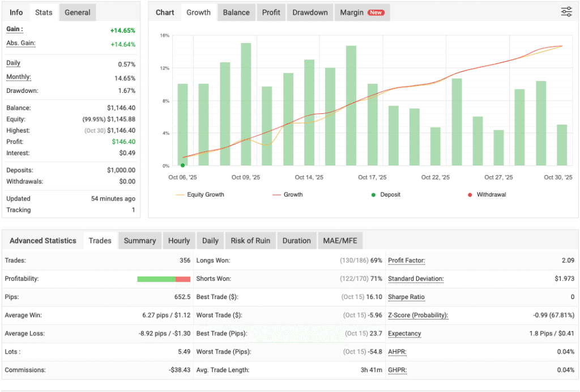Open the Expectancy link
580x392 pixels.
tap(404, 334)
